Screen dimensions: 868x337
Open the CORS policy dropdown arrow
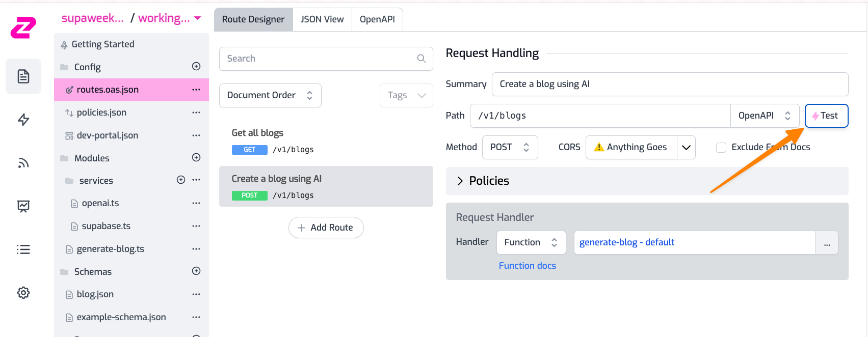(686, 148)
